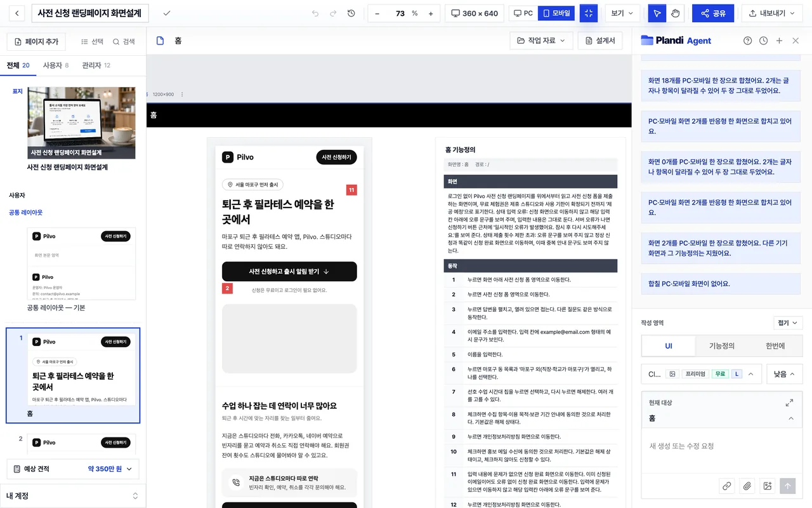Click the redo arrow in the top toolbar
812x508 pixels.
[x=333, y=13]
